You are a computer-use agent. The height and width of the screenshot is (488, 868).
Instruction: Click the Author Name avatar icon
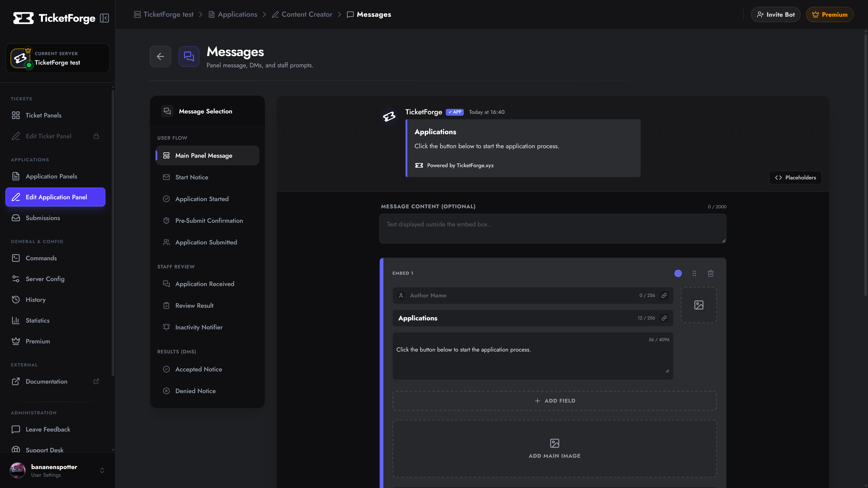(x=401, y=295)
